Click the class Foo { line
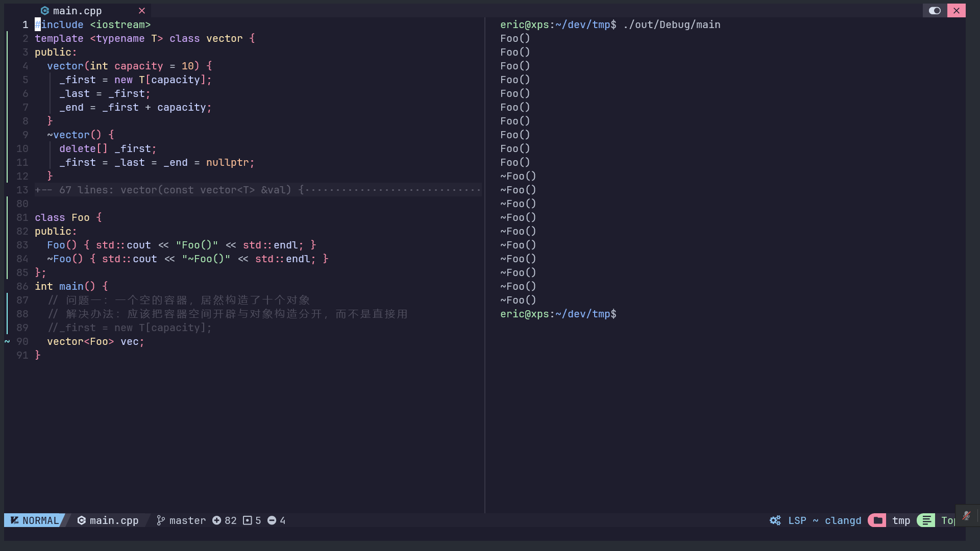The width and height of the screenshot is (980, 551). 68,217
